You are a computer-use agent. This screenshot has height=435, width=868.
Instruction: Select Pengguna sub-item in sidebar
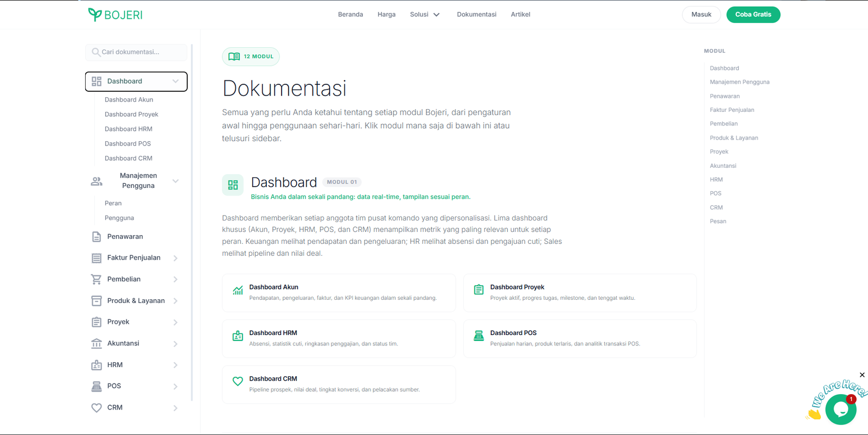coord(119,218)
